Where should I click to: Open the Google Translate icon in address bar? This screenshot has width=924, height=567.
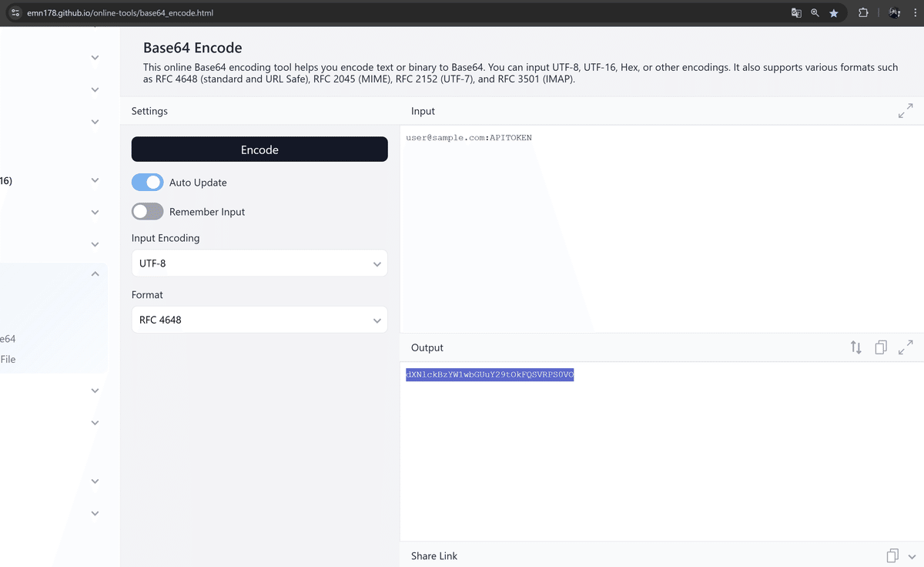click(796, 13)
